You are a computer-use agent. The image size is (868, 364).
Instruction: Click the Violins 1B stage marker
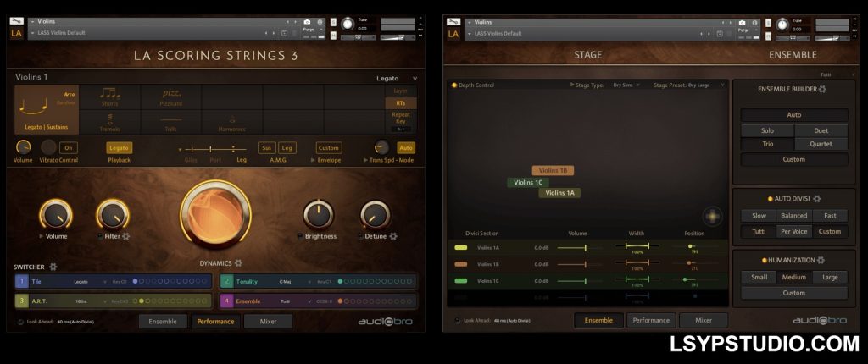coord(553,171)
